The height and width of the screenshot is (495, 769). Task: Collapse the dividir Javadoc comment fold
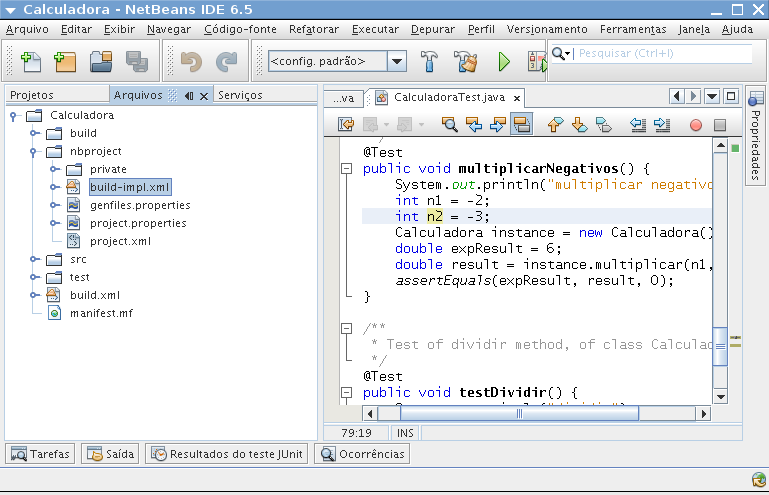346,328
